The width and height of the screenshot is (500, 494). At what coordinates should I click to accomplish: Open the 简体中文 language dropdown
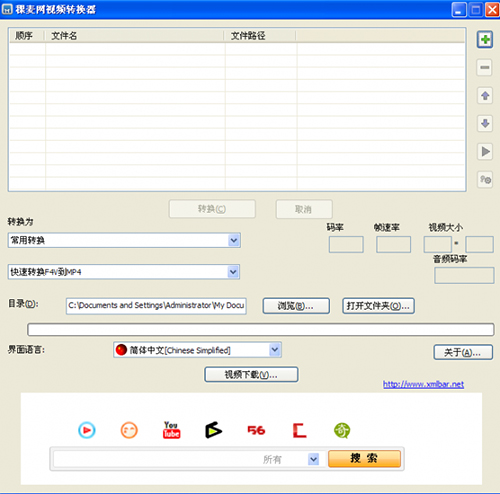pyautogui.click(x=275, y=350)
